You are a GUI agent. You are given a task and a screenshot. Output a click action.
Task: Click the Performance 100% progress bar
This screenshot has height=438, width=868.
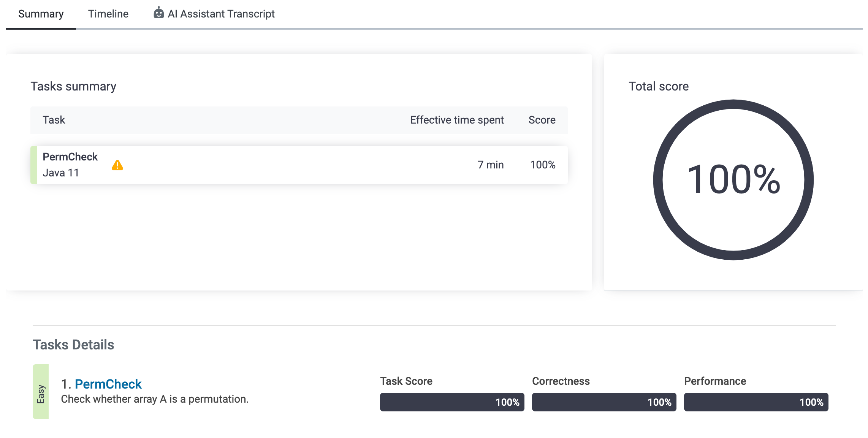(756, 402)
